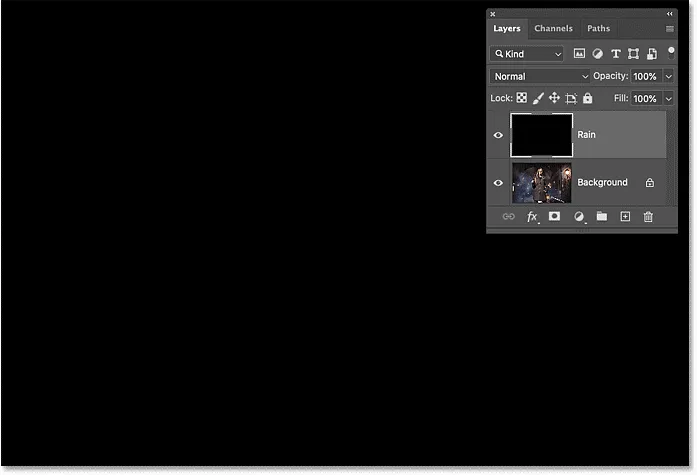This screenshot has width=697, height=475.
Task: Open the Normal blend mode dropdown
Action: click(x=540, y=76)
